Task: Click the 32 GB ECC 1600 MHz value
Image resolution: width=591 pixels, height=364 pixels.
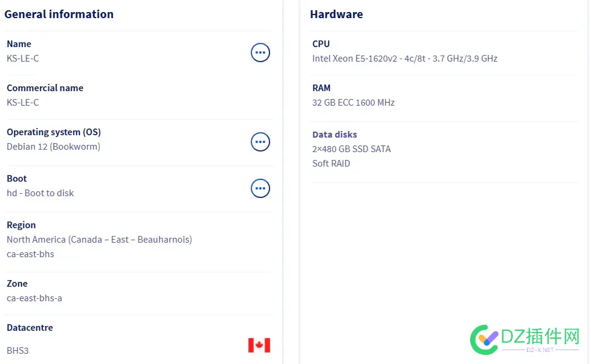Action: (x=353, y=103)
